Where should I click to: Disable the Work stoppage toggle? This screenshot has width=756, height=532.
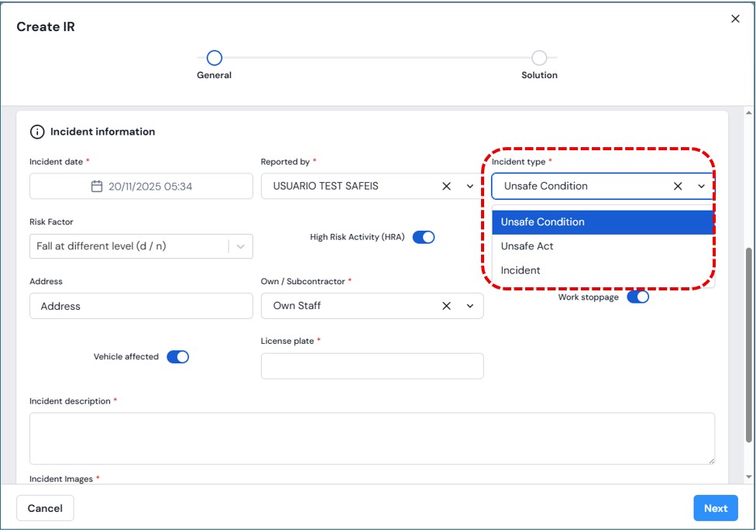pos(637,297)
